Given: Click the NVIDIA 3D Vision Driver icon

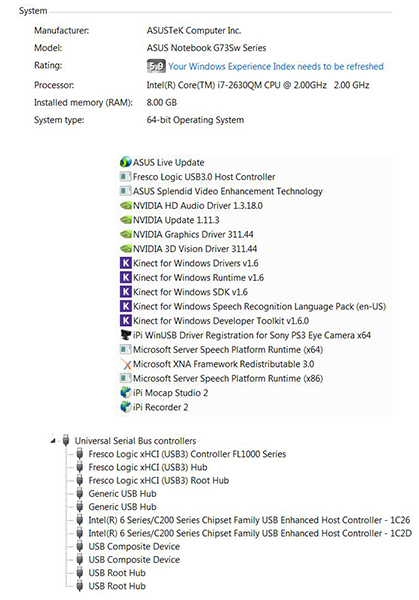Looking at the screenshot, I should [126, 249].
